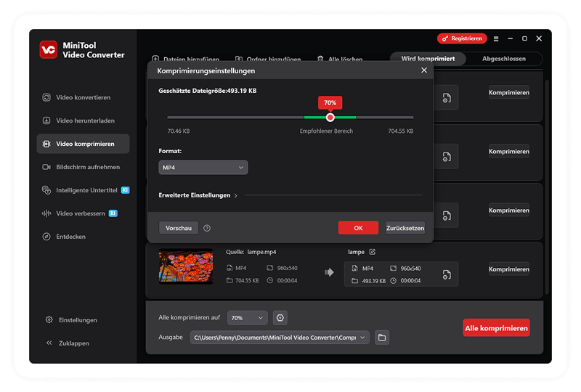
Task: Edit the output name lampe with the pencil icon
Action: [373, 252]
